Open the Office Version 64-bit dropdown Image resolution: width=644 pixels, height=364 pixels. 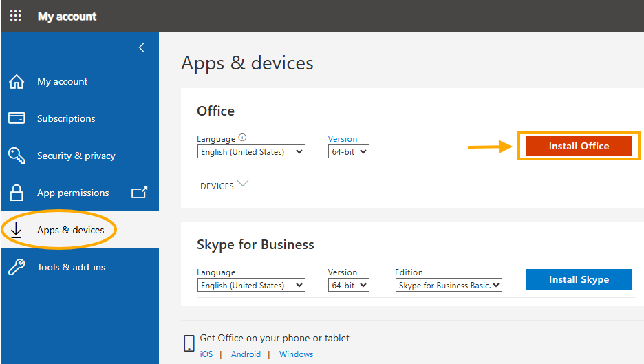(x=348, y=152)
